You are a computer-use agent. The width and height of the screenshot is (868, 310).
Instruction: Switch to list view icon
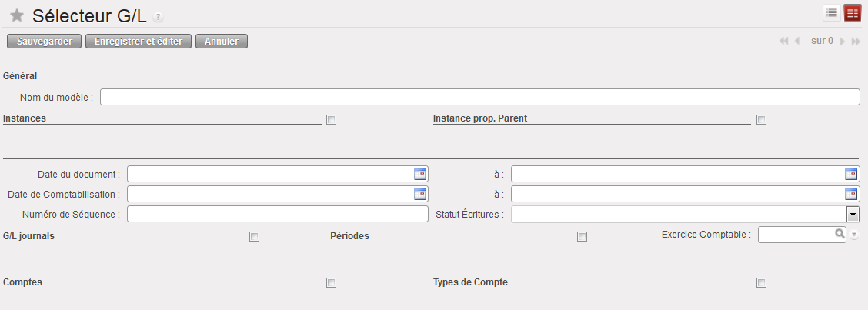tap(832, 13)
